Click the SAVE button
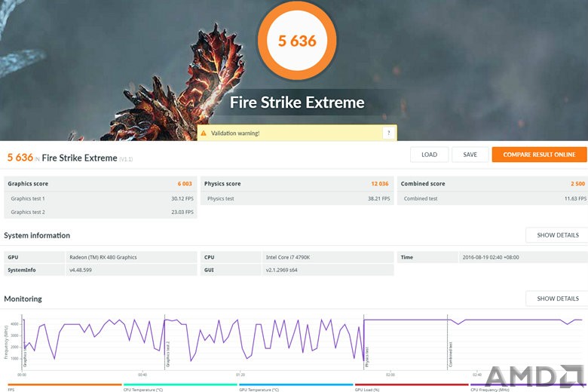 coord(470,155)
